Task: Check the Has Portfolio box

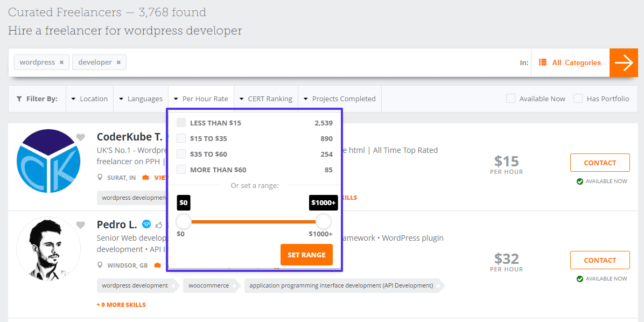Action: pyautogui.click(x=578, y=99)
